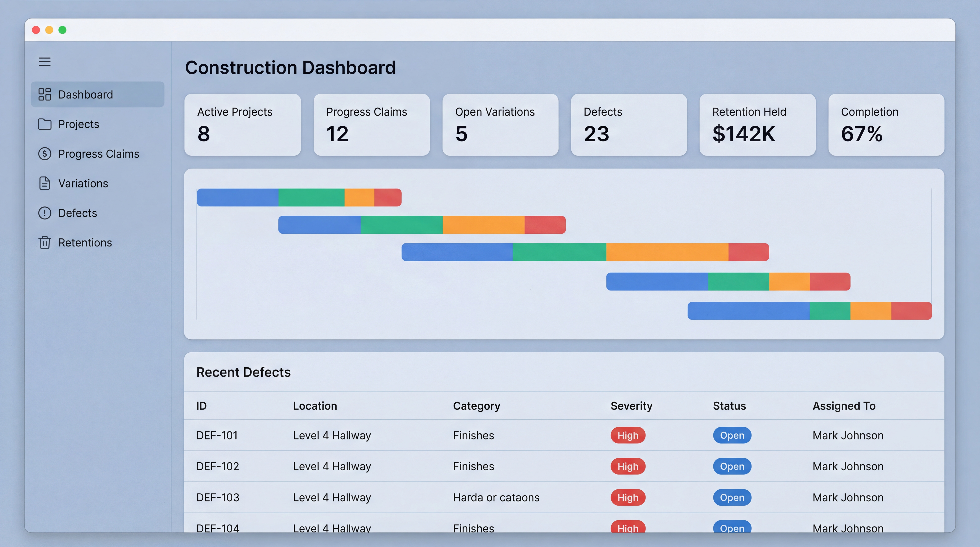Click the hamburger menu icon
The image size is (980, 547).
click(45, 62)
